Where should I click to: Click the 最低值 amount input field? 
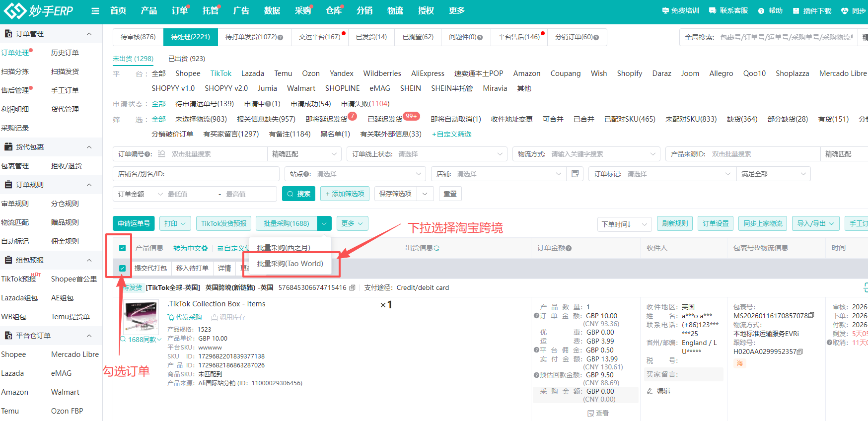click(190, 194)
